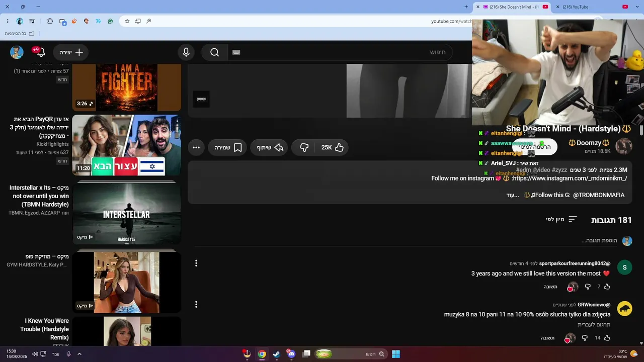Bookmark this page with the star

(127, 21)
